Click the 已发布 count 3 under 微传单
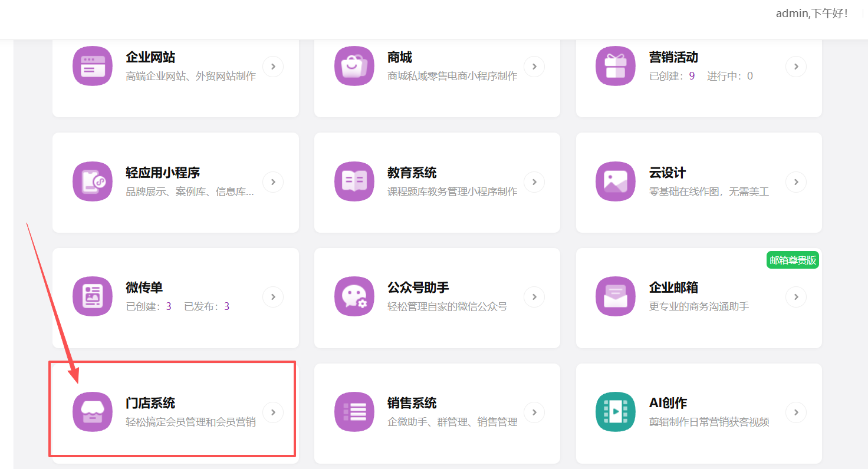This screenshot has width=868, height=469. (x=226, y=306)
